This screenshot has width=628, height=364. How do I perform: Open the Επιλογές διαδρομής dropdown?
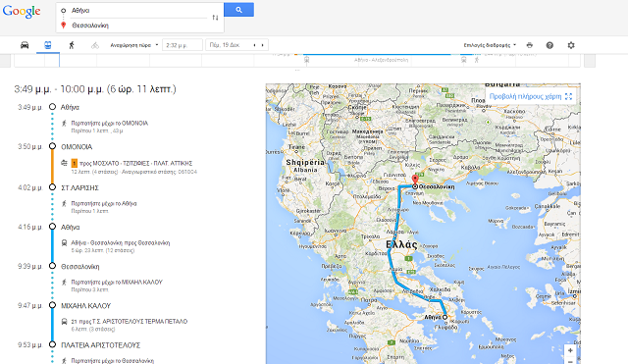coord(490,45)
